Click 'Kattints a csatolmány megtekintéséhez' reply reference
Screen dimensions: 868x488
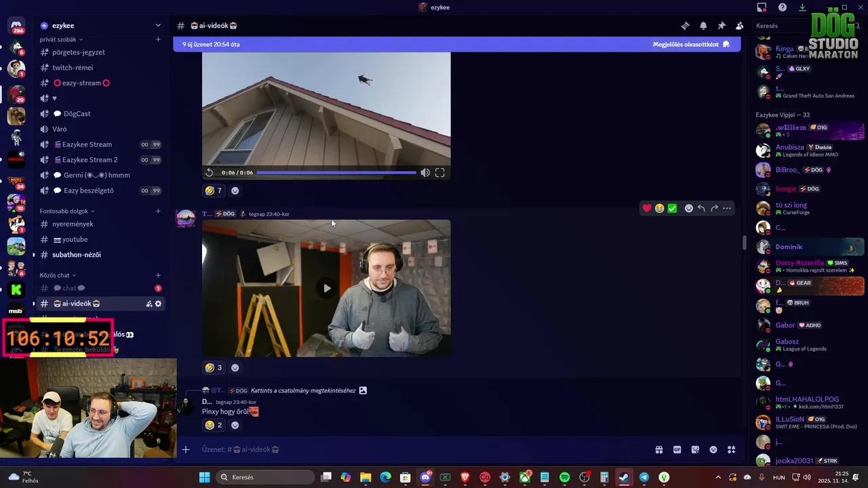[303, 390]
